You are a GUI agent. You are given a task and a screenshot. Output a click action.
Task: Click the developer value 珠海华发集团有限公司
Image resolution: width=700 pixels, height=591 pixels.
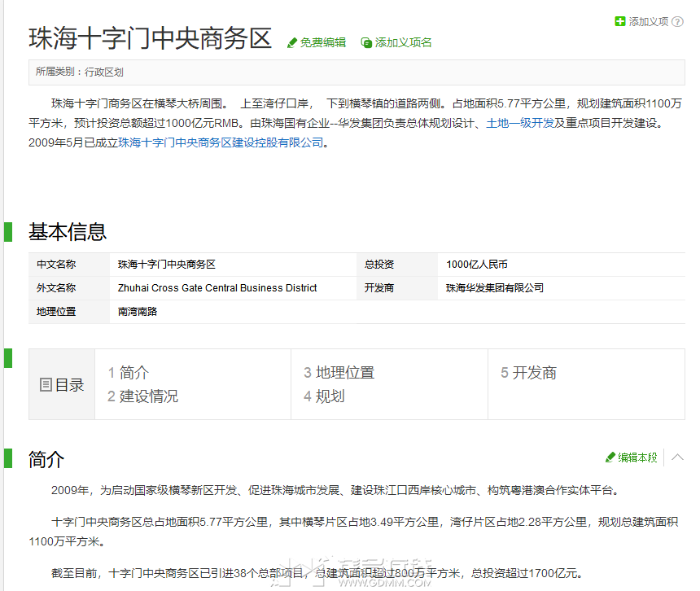(x=495, y=288)
